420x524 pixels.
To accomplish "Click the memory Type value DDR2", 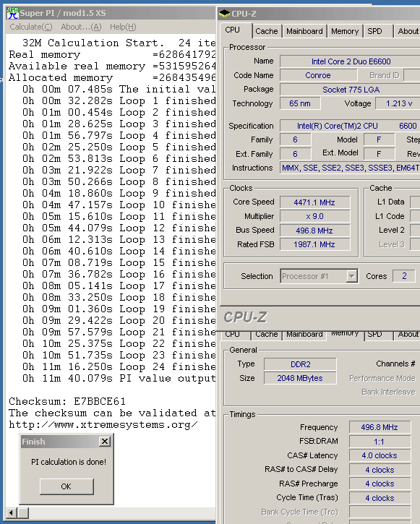I will click(x=300, y=364).
